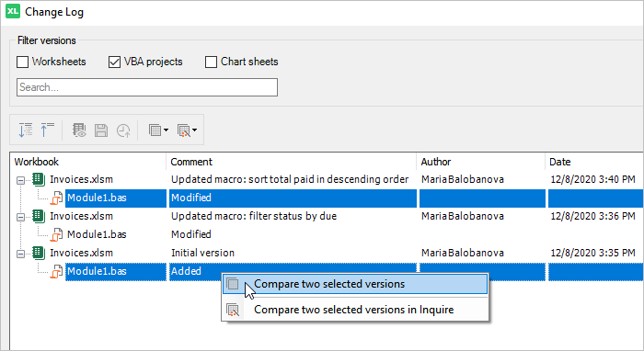Uncheck the VBA projects checkbox
Screen dimensions: 644x351
coord(114,62)
